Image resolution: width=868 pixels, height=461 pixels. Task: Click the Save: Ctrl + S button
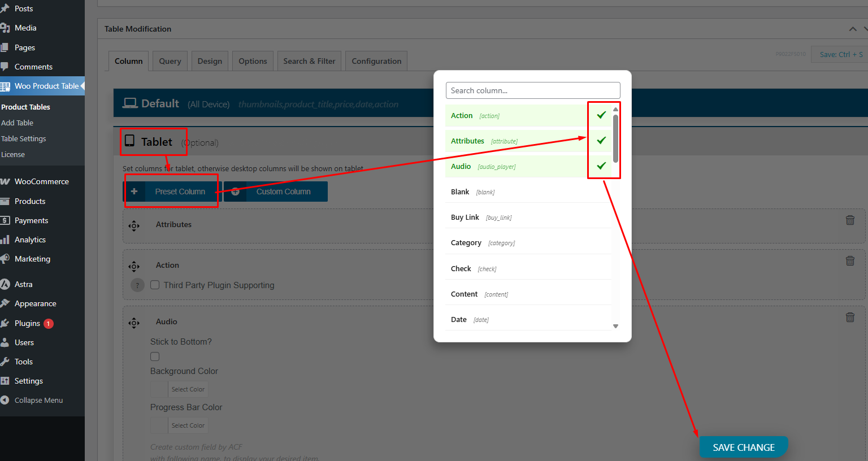point(841,54)
